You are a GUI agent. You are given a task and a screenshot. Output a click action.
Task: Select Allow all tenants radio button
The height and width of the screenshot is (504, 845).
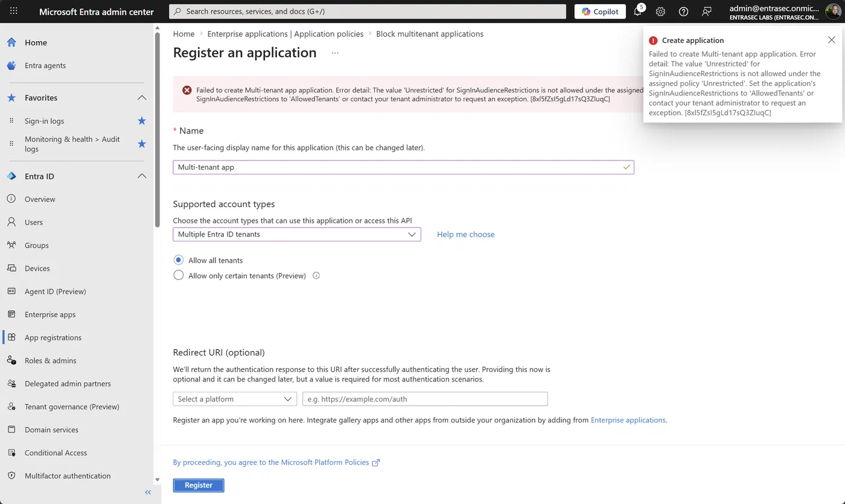pyautogui.click(x=178, y=260)
